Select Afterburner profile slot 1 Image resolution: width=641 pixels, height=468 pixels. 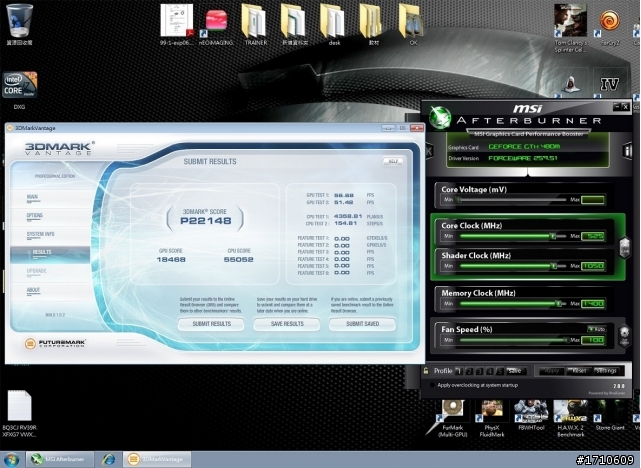coord(459,371)
